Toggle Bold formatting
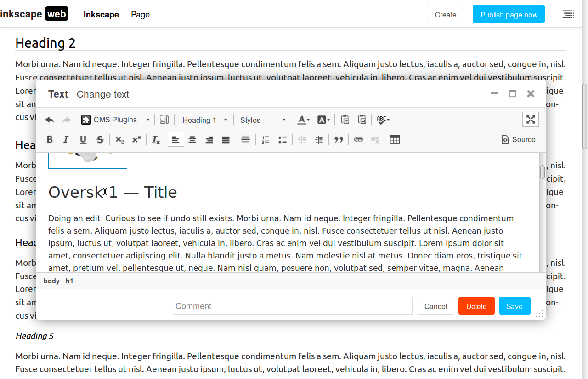Viewport: 588px width, 379px height. tap(50, 140)
